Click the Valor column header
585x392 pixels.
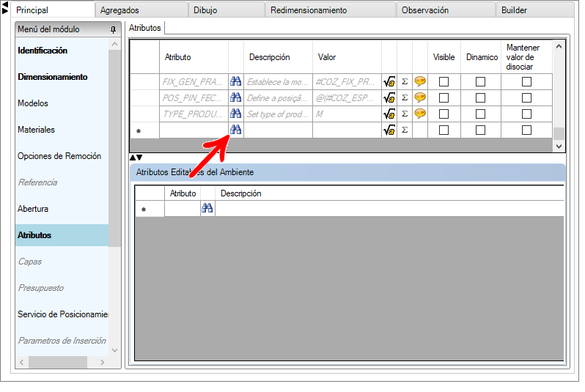tap(347, 57)
